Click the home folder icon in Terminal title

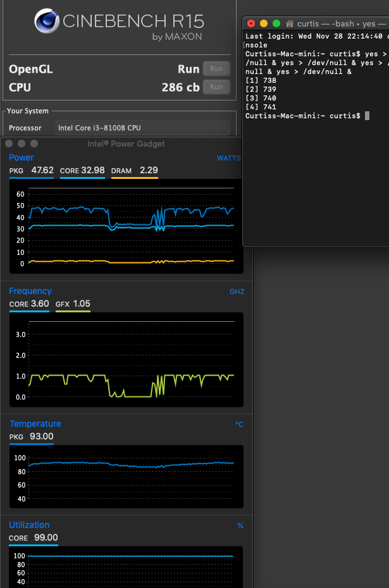[289, 23]
